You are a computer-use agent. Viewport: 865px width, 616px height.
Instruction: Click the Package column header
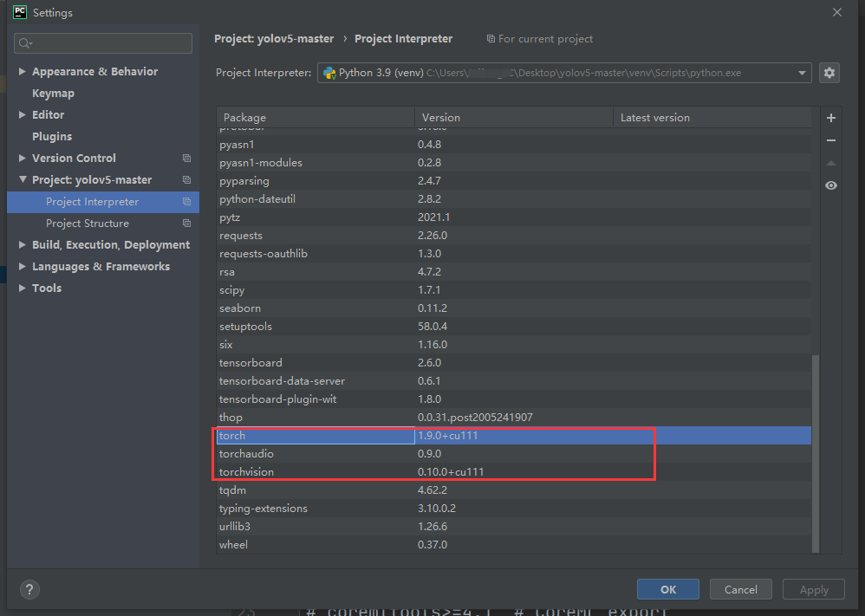315,118
